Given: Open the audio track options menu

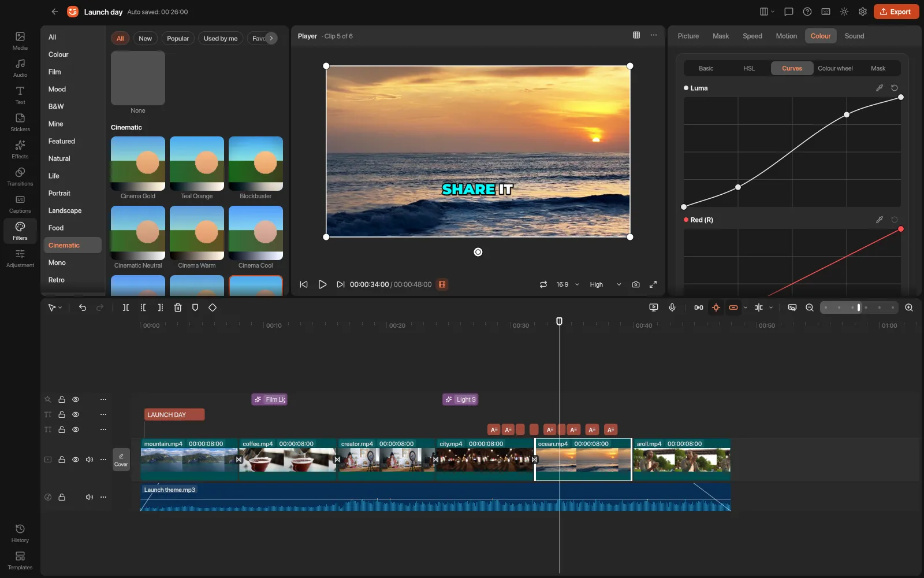Looking at the screenshot, I should (103, 497).
